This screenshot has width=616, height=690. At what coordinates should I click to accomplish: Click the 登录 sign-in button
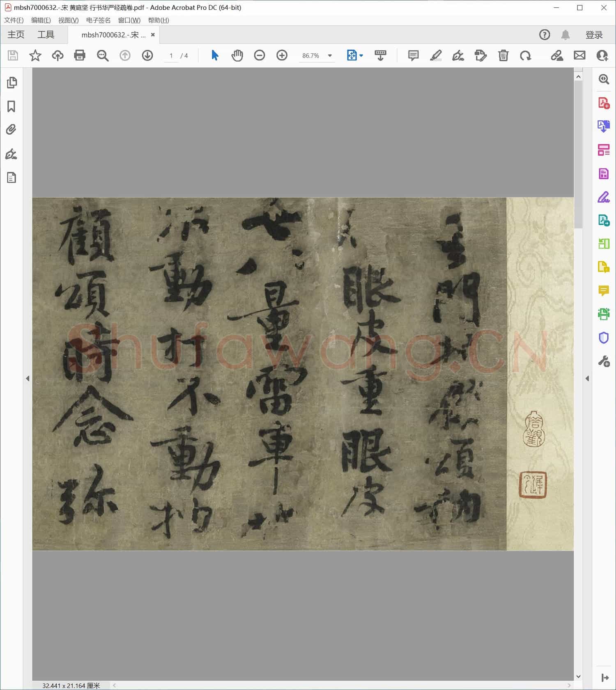coord(594,35)
